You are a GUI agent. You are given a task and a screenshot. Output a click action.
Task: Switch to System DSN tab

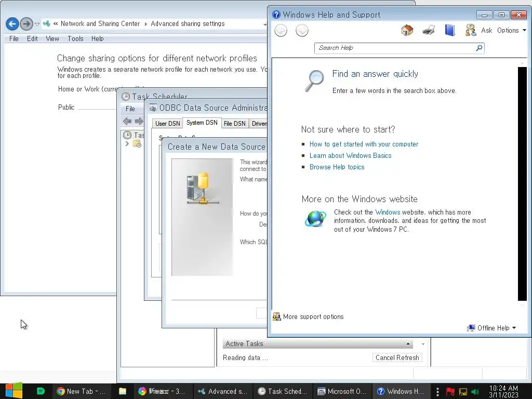[202, 123]
